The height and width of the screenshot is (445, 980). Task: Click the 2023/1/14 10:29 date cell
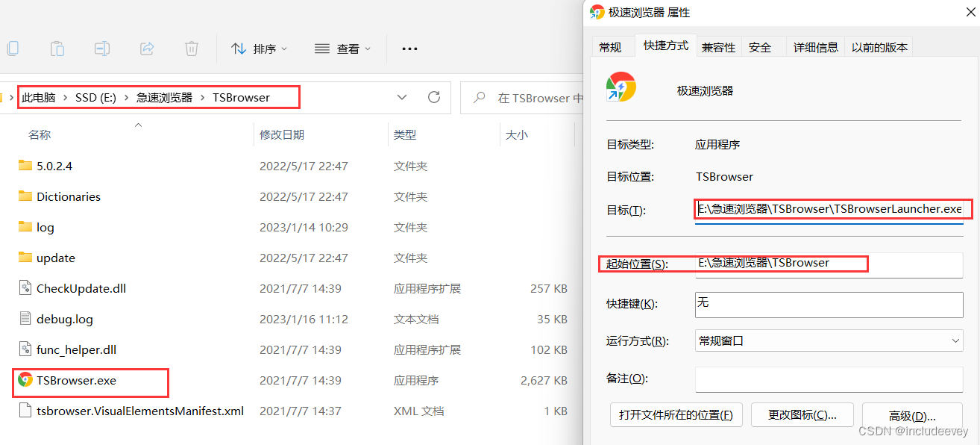304,227
